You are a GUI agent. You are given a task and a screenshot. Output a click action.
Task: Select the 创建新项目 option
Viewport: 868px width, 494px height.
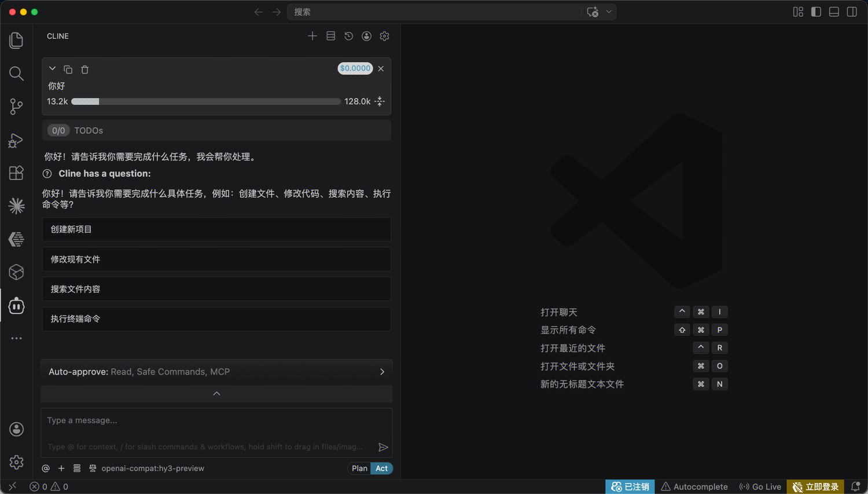point(216,229)
